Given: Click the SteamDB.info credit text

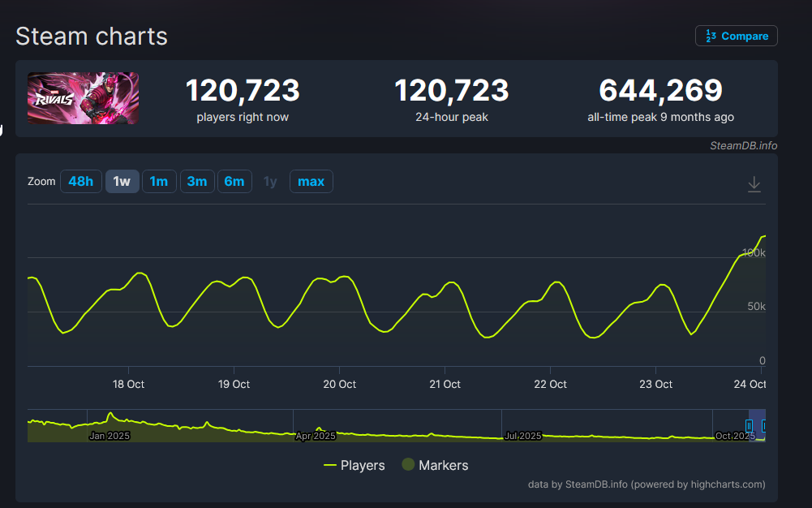Looking at the screenshot, I should pyautogui.click(x=743, y=145).
